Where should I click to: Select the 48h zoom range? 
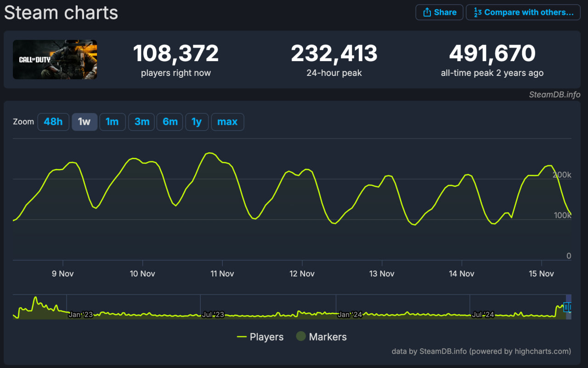pos(53,122)
